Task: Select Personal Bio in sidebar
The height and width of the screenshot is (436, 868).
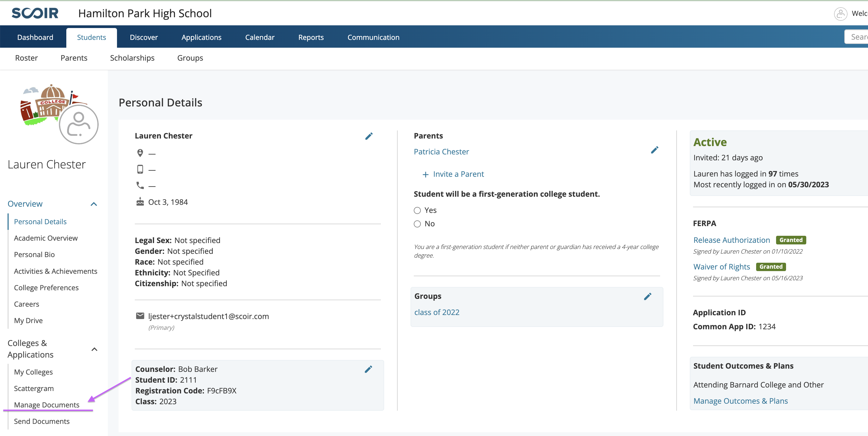Action: click(35, 255)
